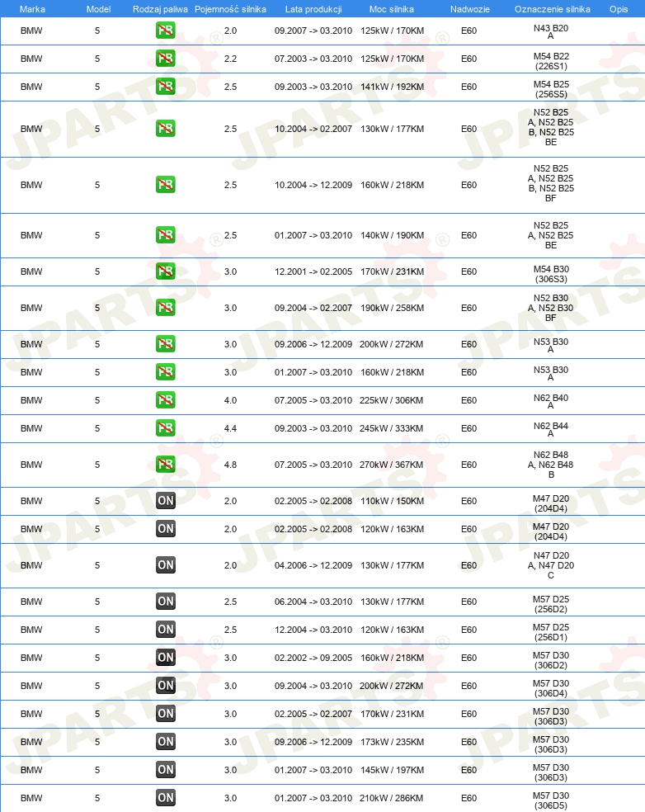Click the 'Rodzaj paliwa' column header
The width and height of the screenshot is (645, 812).
pos(160,9)
